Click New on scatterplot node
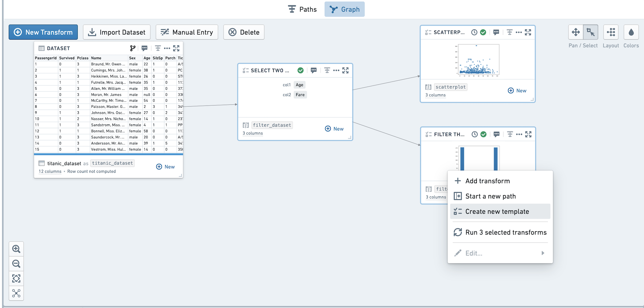The image size is (644, 308). coord(517,91)
